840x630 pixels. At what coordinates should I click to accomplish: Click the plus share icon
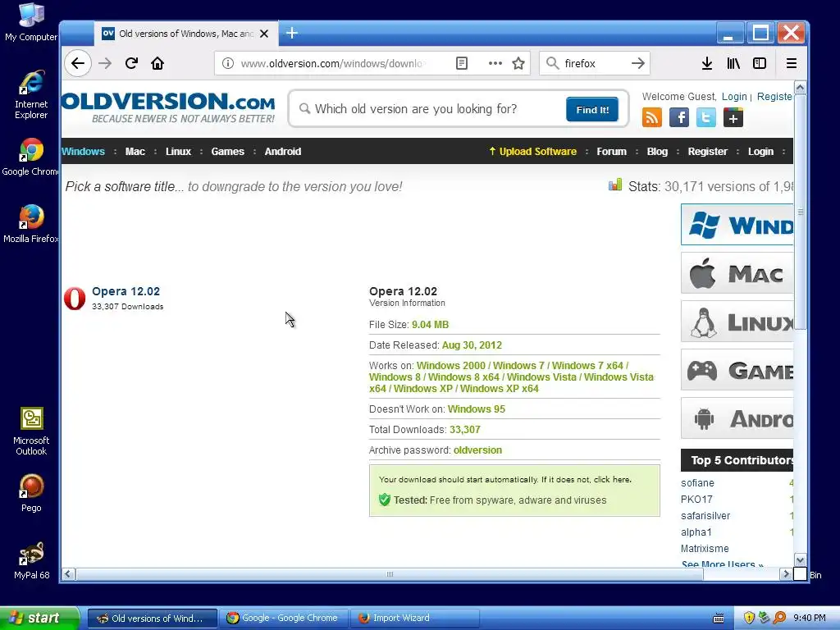pyautogui.click(x=733, y=117)
